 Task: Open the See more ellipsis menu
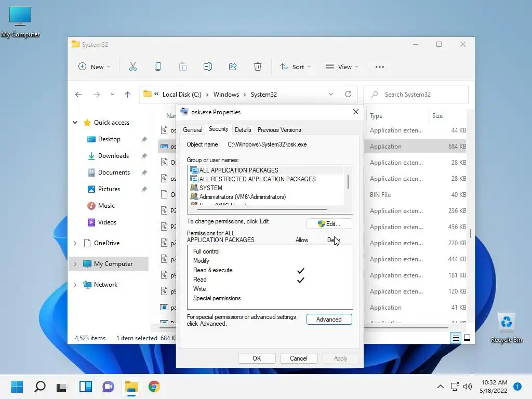tap(380, 67)
